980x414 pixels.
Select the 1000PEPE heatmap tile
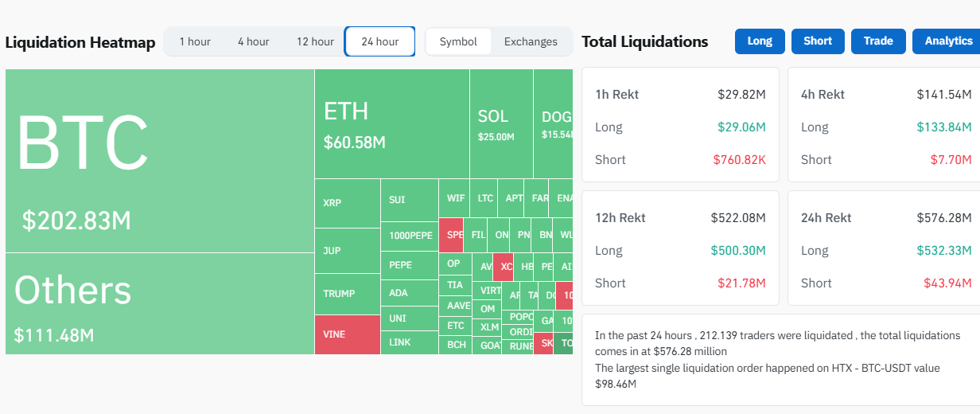tap(410, 236)
